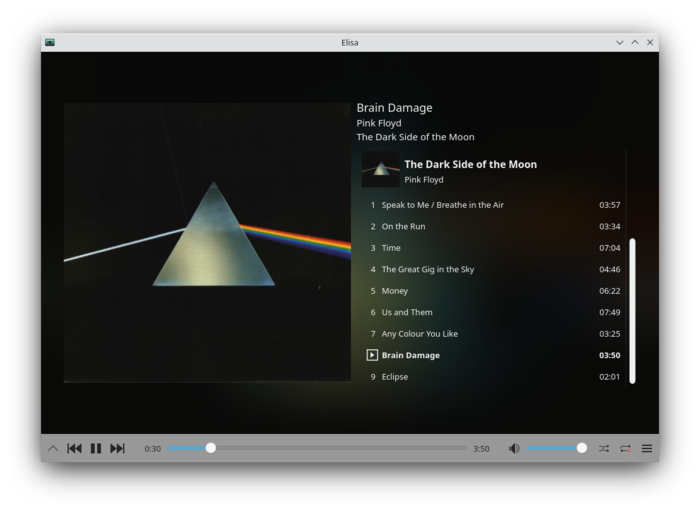The height and width of the screenshot is (511, 700).
Task: Pause the current playback
Action: (x=96, y=449)
